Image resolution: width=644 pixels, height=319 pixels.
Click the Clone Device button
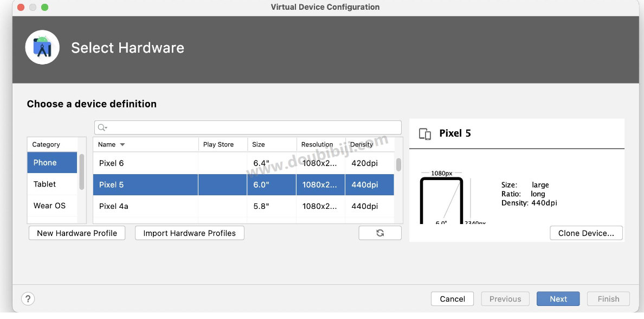coord(586,233)
